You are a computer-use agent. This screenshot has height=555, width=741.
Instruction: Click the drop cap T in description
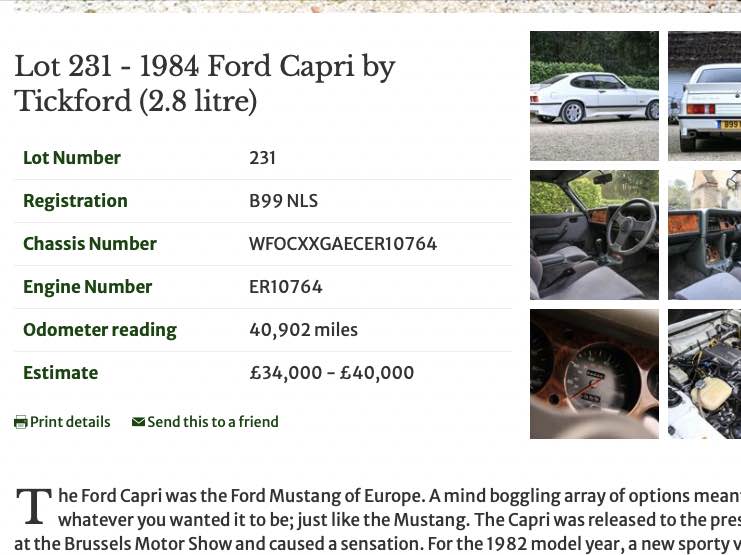pyautogui.click(x=33, y=507)
